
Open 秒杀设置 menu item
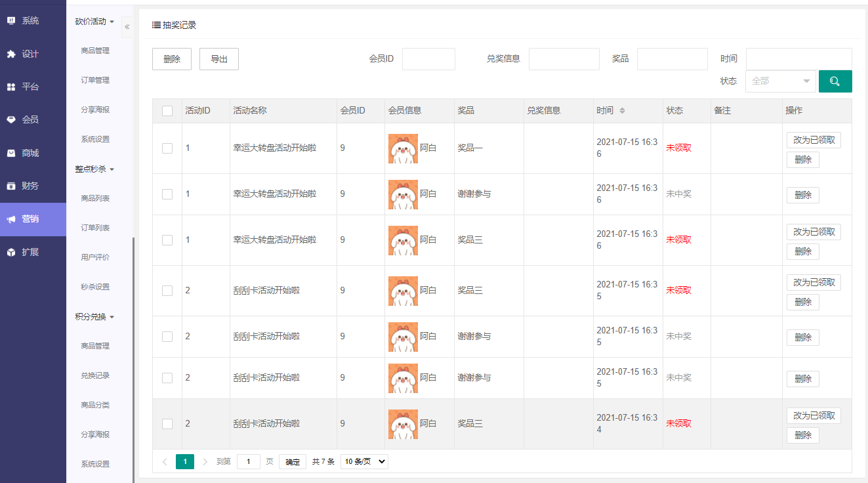95,287
